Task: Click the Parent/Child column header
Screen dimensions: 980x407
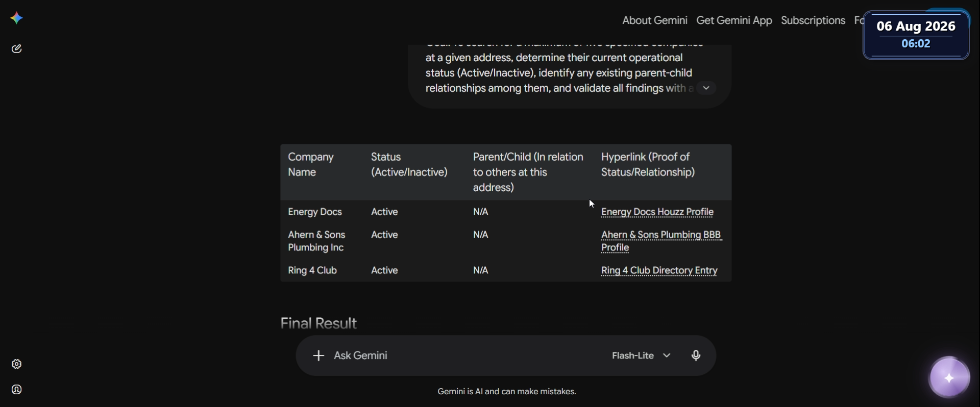Action: coord(528,172)
